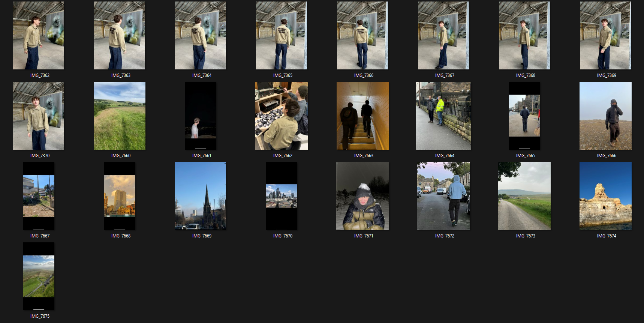Select the IMG_7362 photo thumbnail

tap(39, 36)
